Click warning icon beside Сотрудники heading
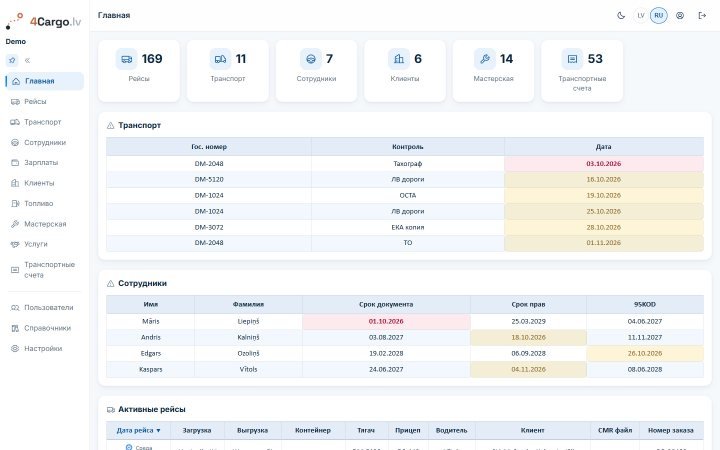 pyautogui.click(x=110, y=284)
